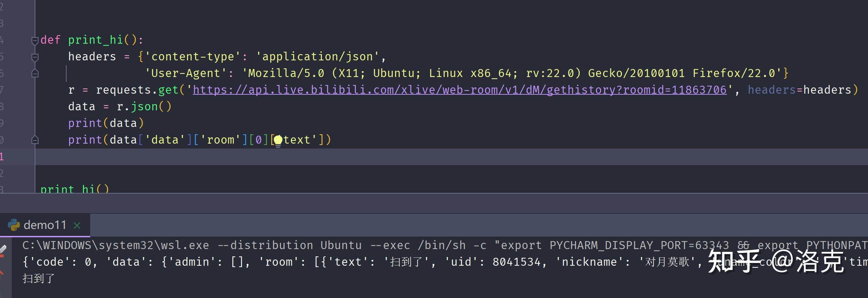The height and width of the screenshot is (298, 868).
Task: Click the print_hi function name in definition
Action: pyautogui.click(x=95, y=40)
